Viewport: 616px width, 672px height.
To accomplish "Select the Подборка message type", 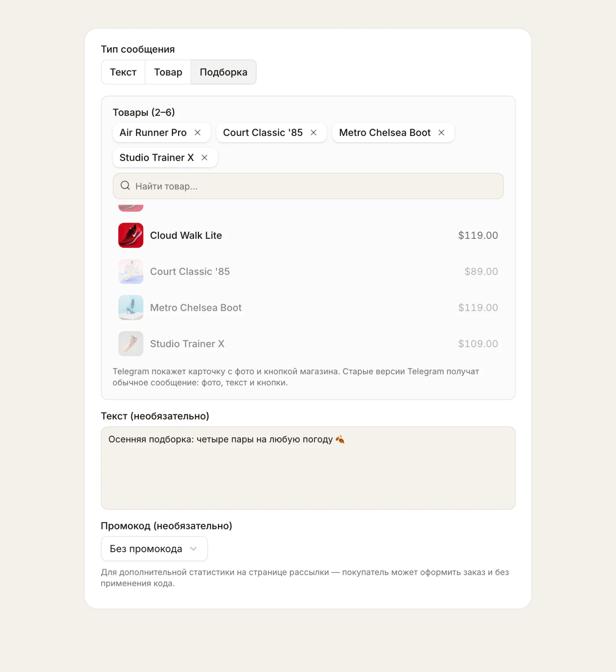I will coord(223,72).
